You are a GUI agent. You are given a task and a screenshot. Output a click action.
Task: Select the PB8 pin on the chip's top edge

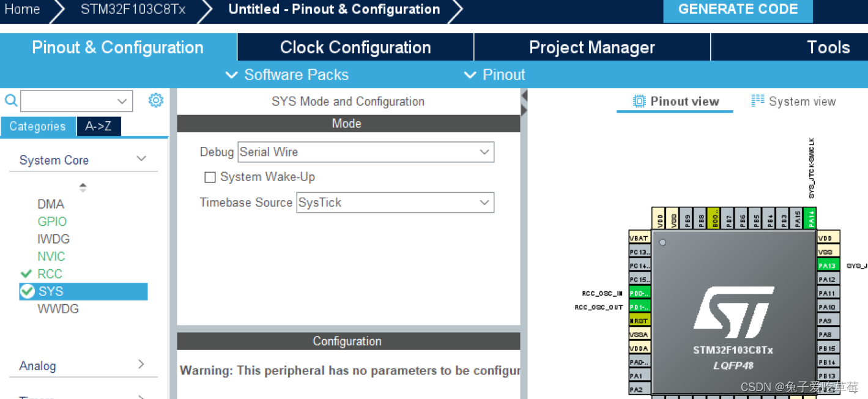click(700, 218)
